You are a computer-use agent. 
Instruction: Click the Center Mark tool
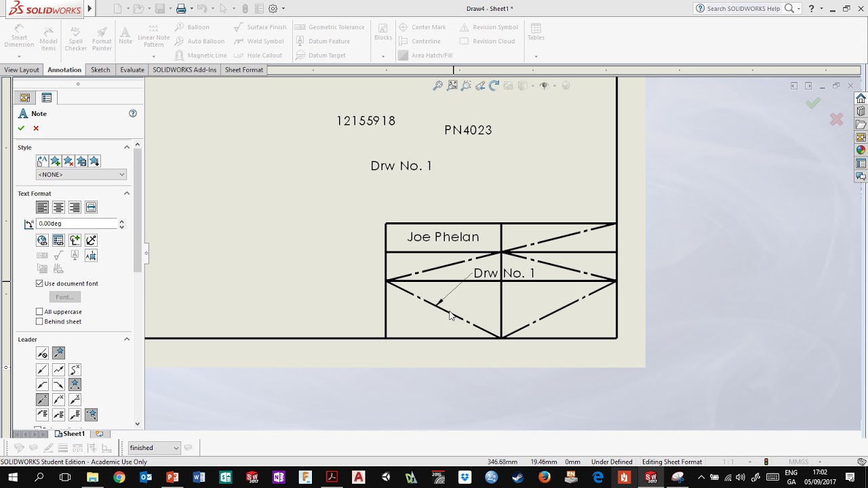click(x=422, y=27)
